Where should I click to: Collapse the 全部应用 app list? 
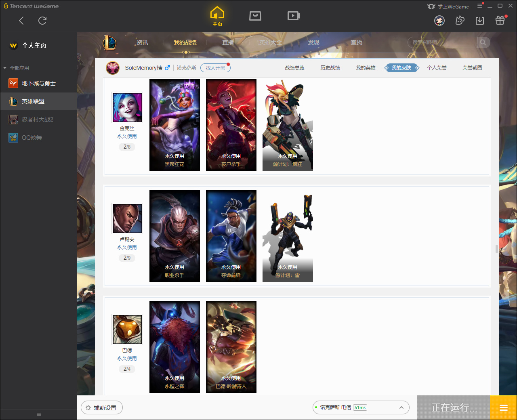click(x=16, y=68)
